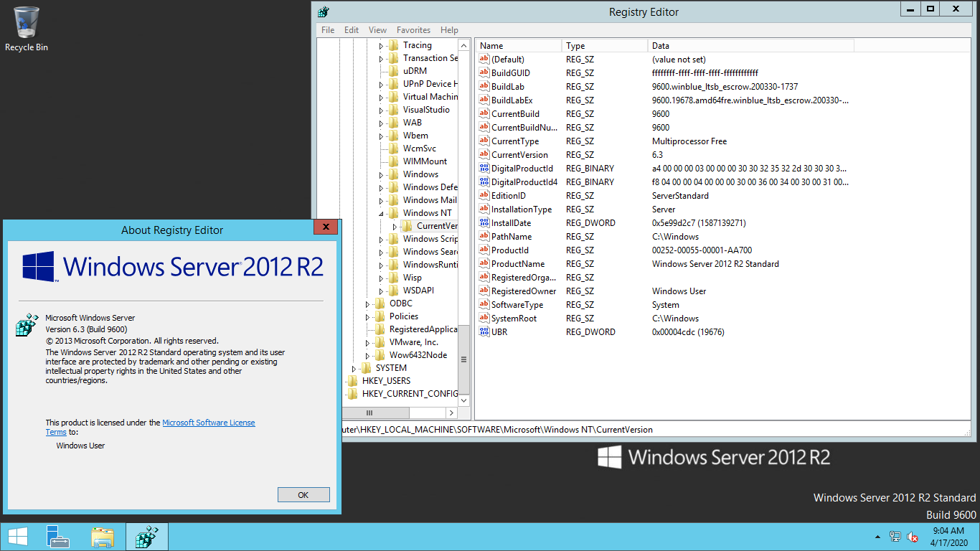Collapse the Windows NT key
Image resolution: width=980 pixels, height=551 pixels.
click(x=381, y=213)
